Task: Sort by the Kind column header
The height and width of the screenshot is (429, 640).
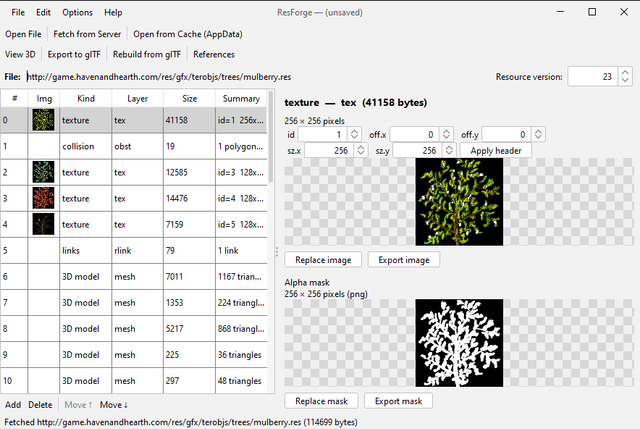Action: [86, 98]
